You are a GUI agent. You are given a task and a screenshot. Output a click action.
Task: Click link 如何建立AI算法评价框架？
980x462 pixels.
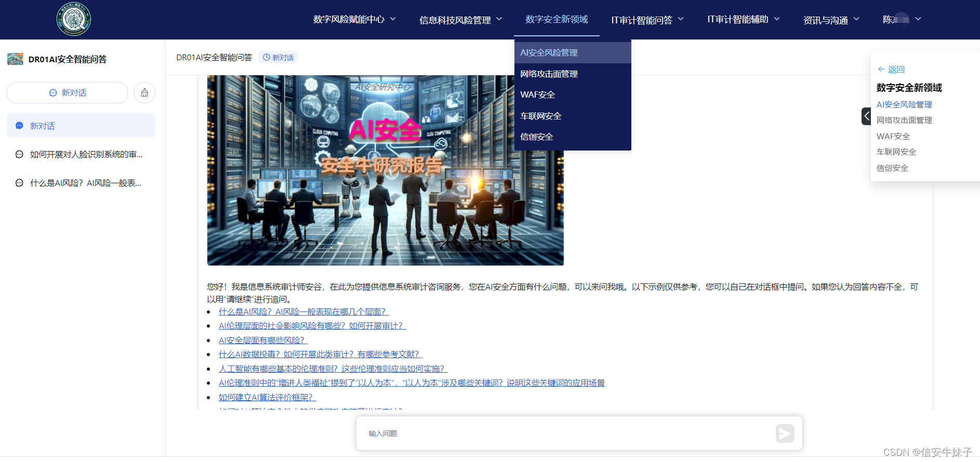pos(267,398)
